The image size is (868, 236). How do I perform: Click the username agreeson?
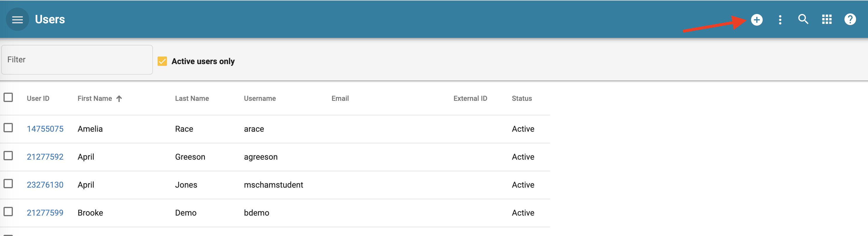coord(260,157)
